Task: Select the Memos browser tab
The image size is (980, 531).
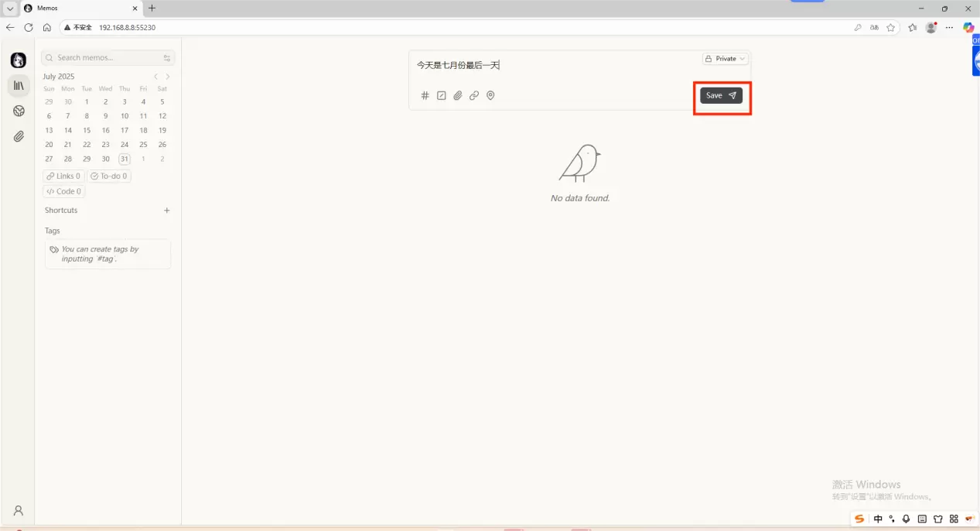Action: point(76,9)
